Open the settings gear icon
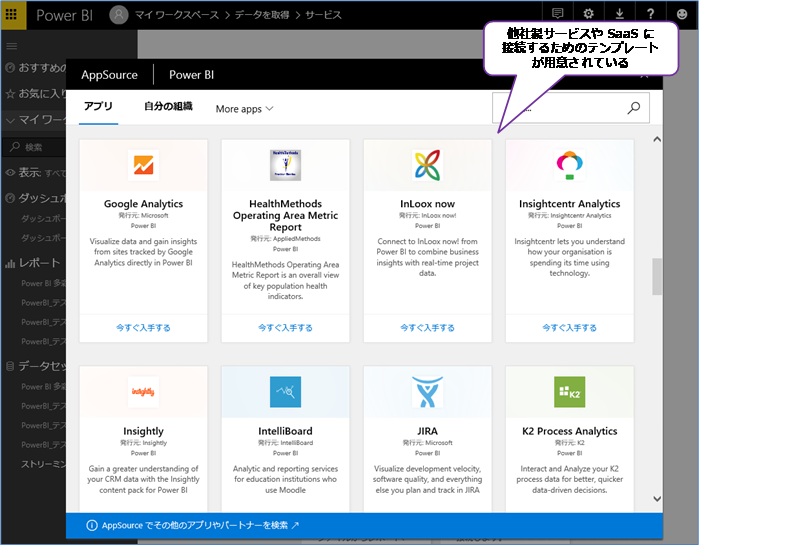The width and height of the screenshot is (800, 546). (x=588, y=14)
